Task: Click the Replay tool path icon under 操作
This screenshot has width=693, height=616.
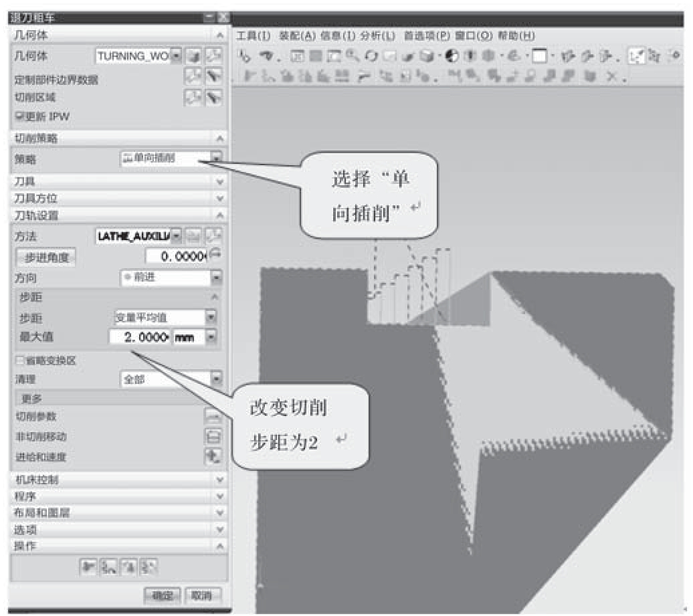Action: pyautogui.click(x=108, y=567)
